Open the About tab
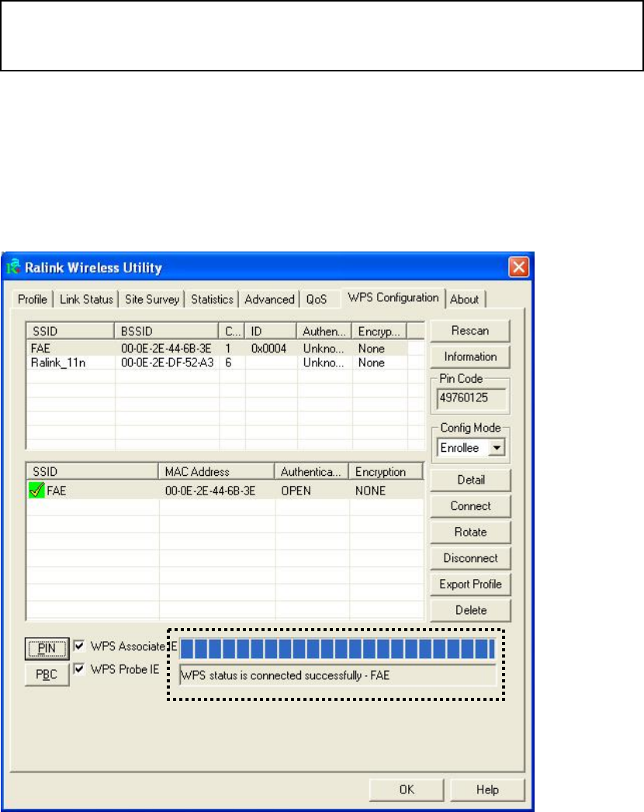644x812 pixels. [464, 300]
